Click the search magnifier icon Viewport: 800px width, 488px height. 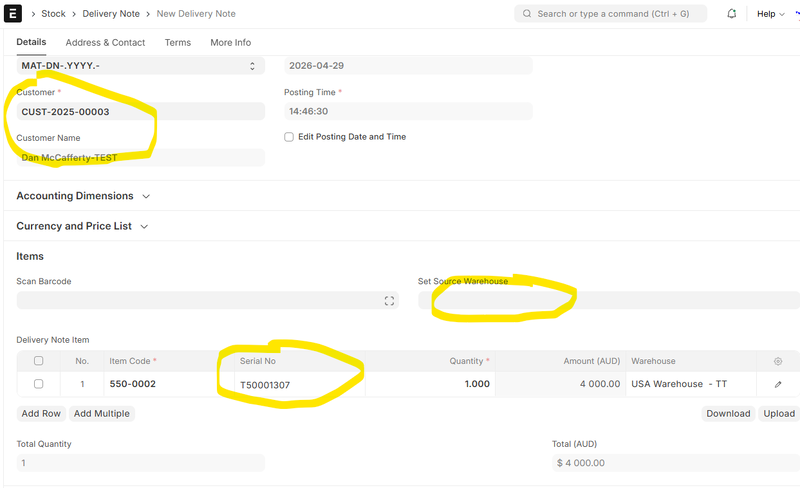point(527,14)
